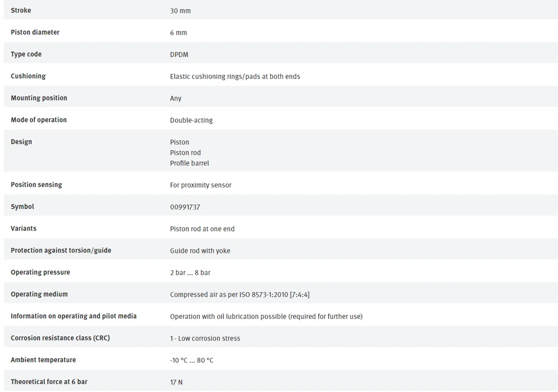This screenshot has width=558, height=392.
Task: Select the 30 mm stroke value
Action: (180, 11)
